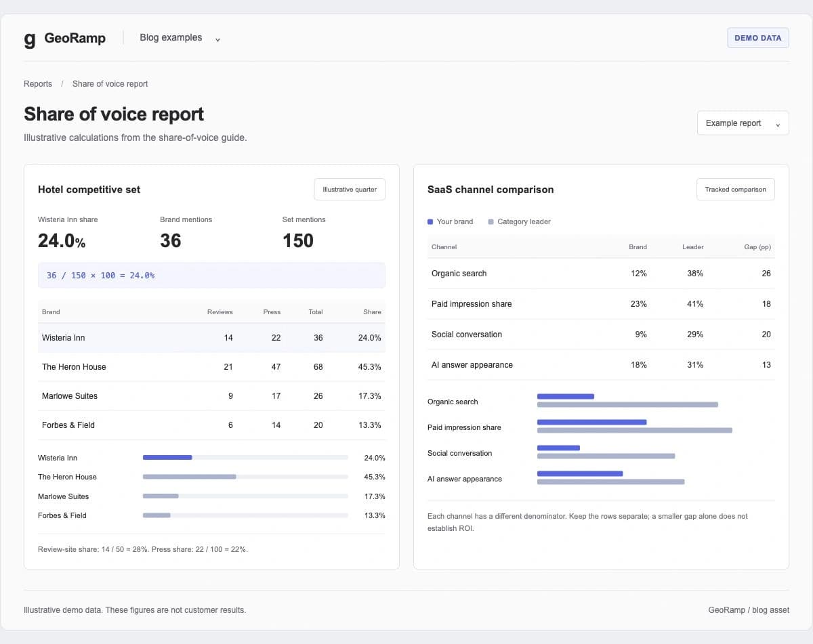Go to Reports breadcrumb link

coord(38,84)
